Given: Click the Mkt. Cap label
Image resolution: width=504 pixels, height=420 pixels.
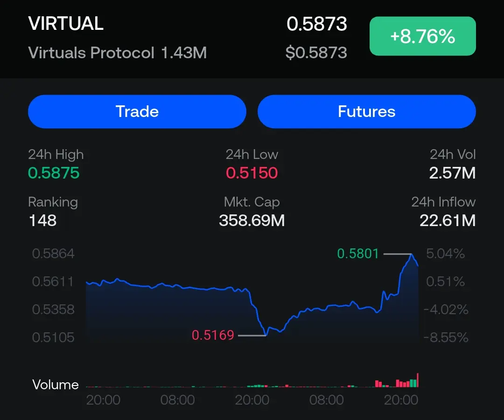Looking at the screenshot, I should click(x=252, y=202).
